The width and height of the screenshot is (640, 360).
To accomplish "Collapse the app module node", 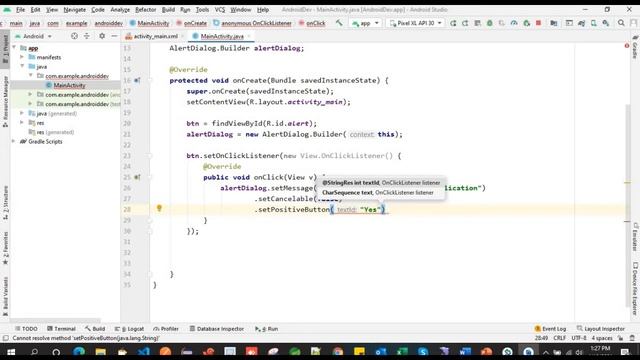I will pos(15,48).
